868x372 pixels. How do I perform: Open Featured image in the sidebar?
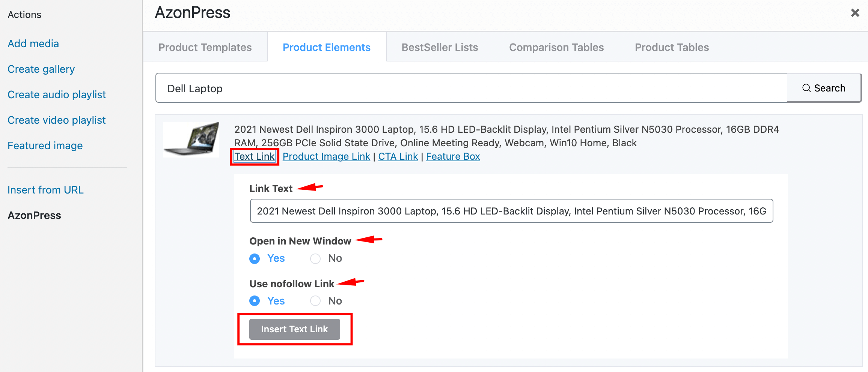click(45, 145)
